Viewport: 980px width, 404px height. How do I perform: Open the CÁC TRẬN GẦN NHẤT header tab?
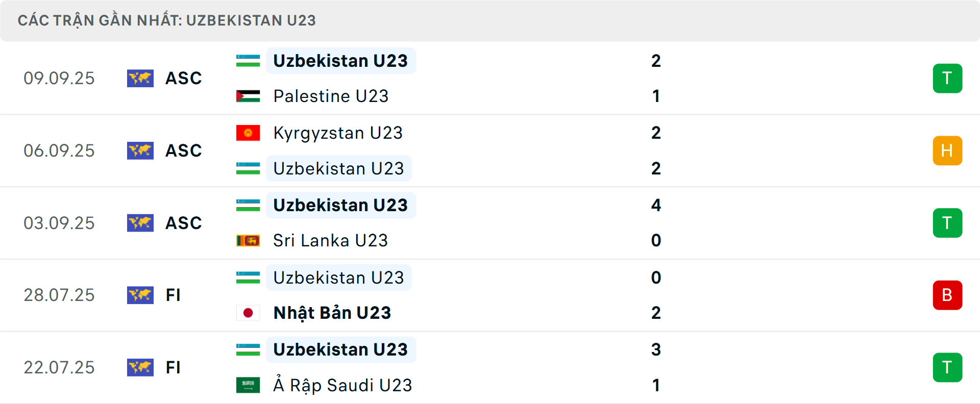[167, 20]
